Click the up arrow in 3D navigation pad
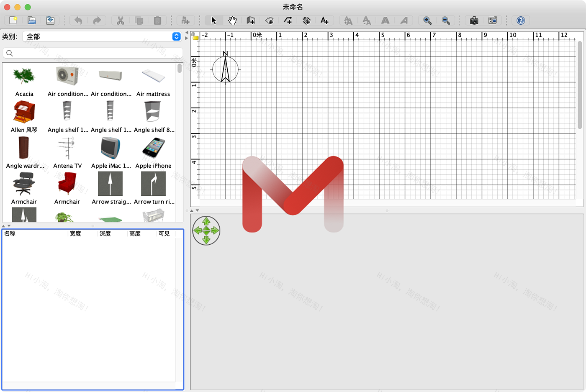586x392 pixels. pos(206,221)
